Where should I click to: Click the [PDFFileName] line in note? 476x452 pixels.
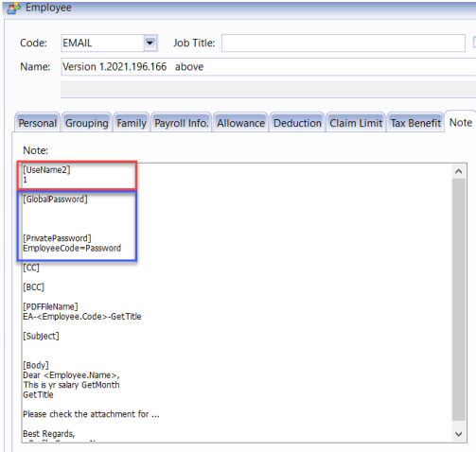[x=50, y=306]
